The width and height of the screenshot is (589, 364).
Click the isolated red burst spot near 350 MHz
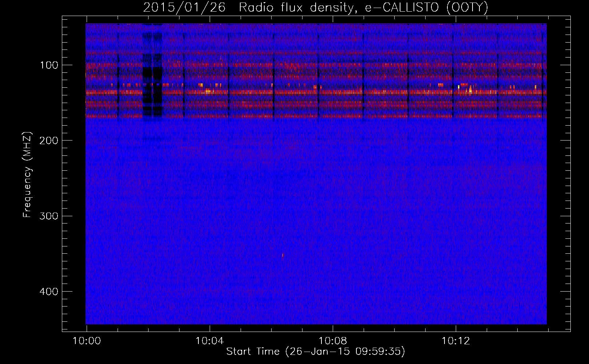coord(283,256)
